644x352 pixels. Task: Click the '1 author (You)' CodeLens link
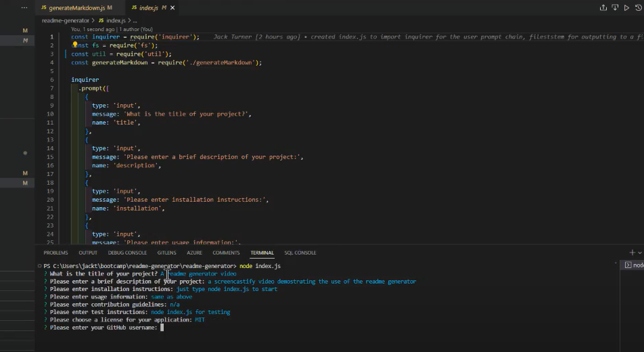[x=135, y=29]
